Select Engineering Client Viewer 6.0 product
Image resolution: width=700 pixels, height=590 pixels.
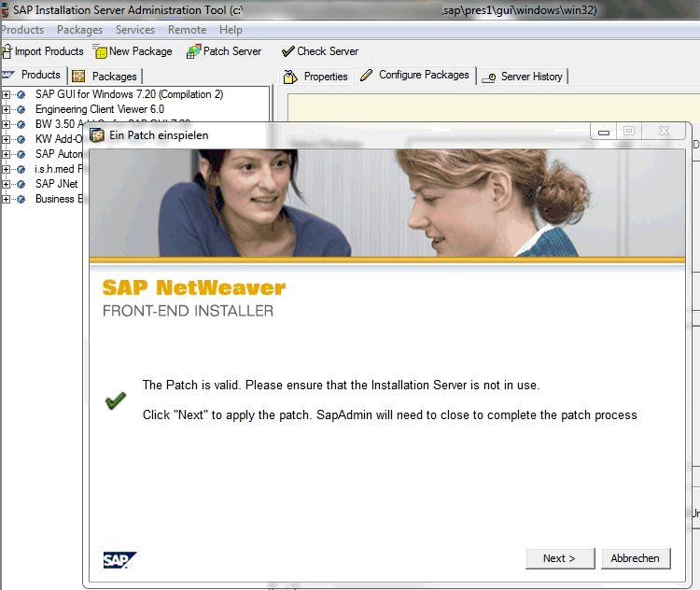pos(100,109)
